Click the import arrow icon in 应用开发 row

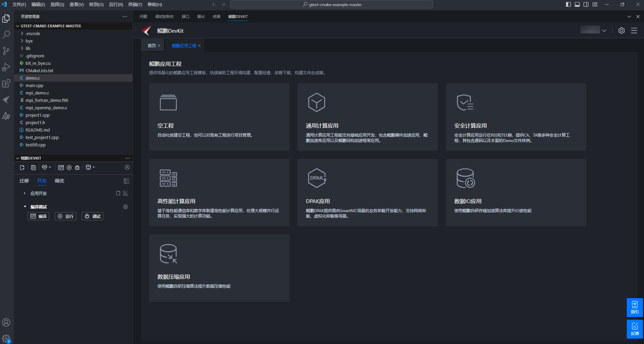125,193
